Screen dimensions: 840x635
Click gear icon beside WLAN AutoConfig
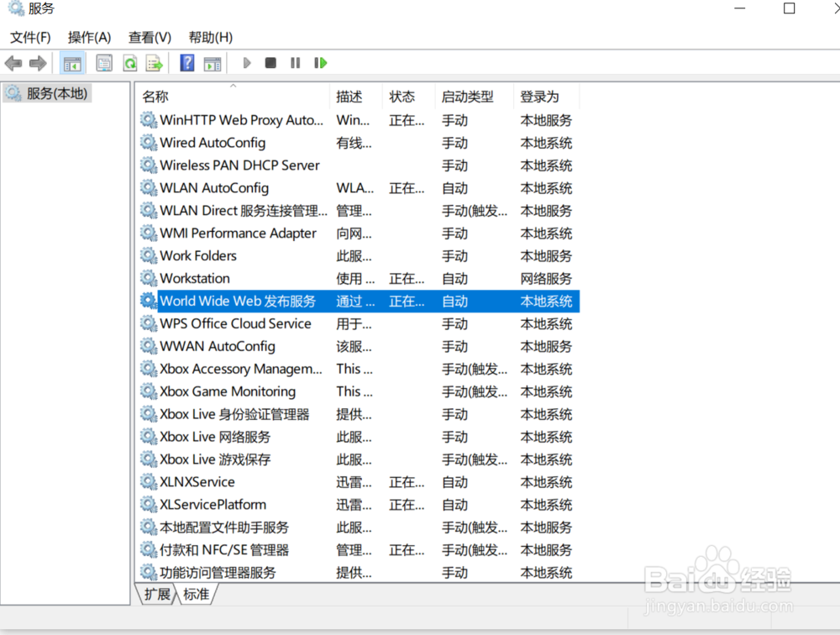click(x=149, y=187)
